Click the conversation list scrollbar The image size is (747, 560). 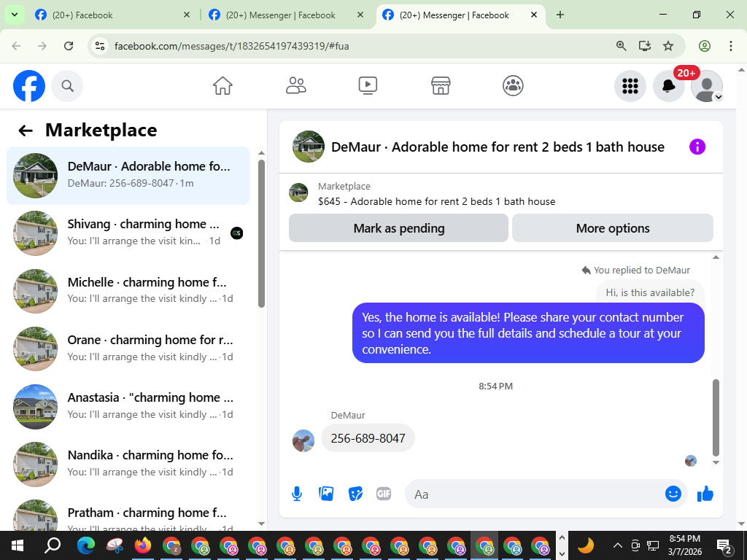261,233
